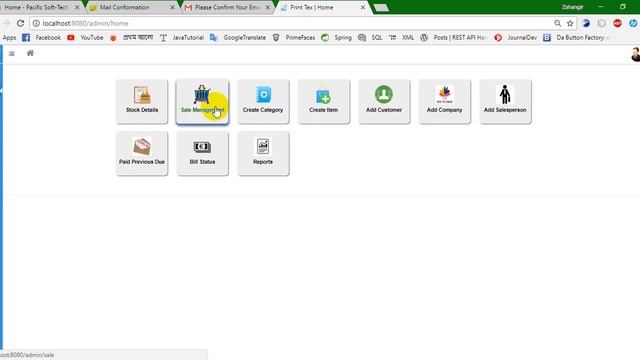This screenshot has height=360, width=640.
Task: Click the site info icon in the address bar
Action: tap(36, 23)
